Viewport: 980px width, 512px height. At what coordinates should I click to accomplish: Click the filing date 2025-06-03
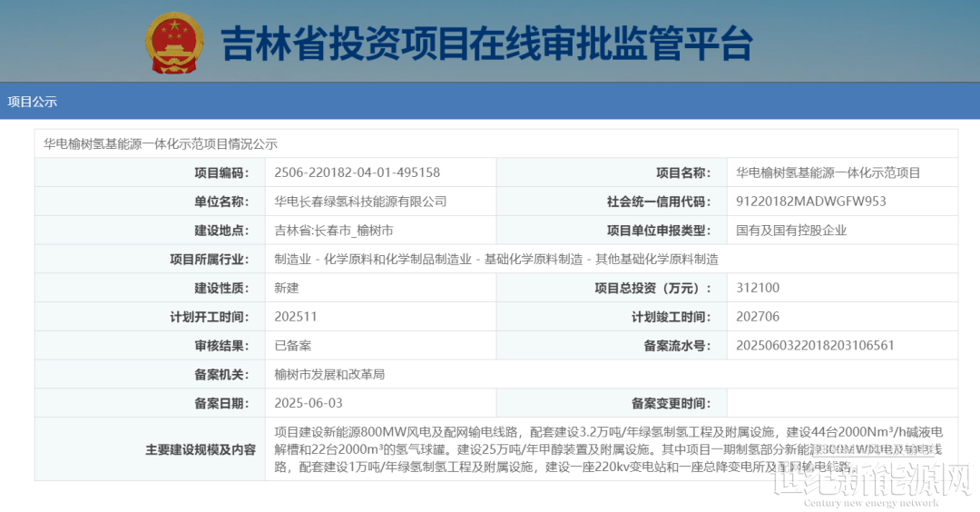coord(309,403)
